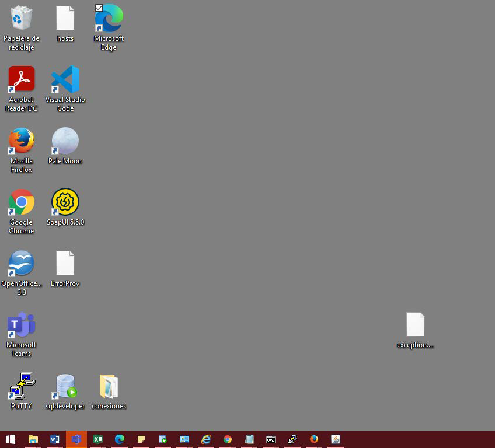Select the conexiones folder
495x448 pixels.
pyautogui.click(x=109, y=386)
